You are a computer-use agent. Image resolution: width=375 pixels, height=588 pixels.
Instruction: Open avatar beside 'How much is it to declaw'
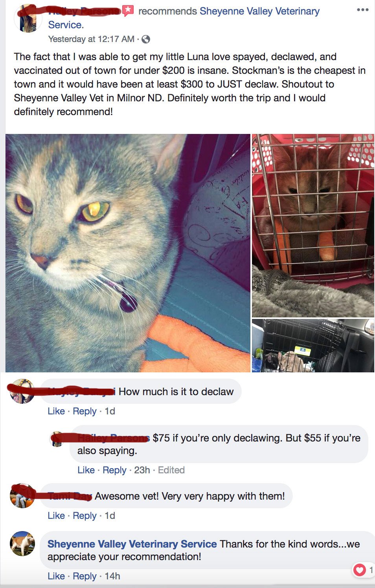pos(22,391)
